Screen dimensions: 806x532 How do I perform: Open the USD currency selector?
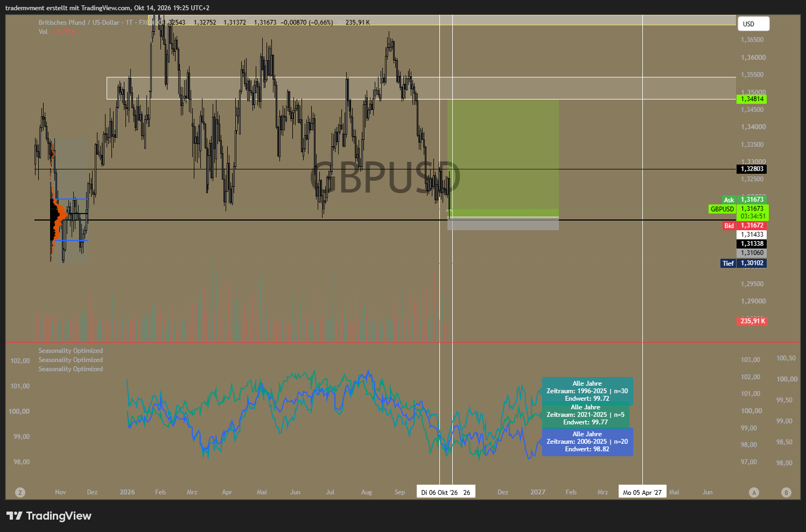[x=753, y=24]
